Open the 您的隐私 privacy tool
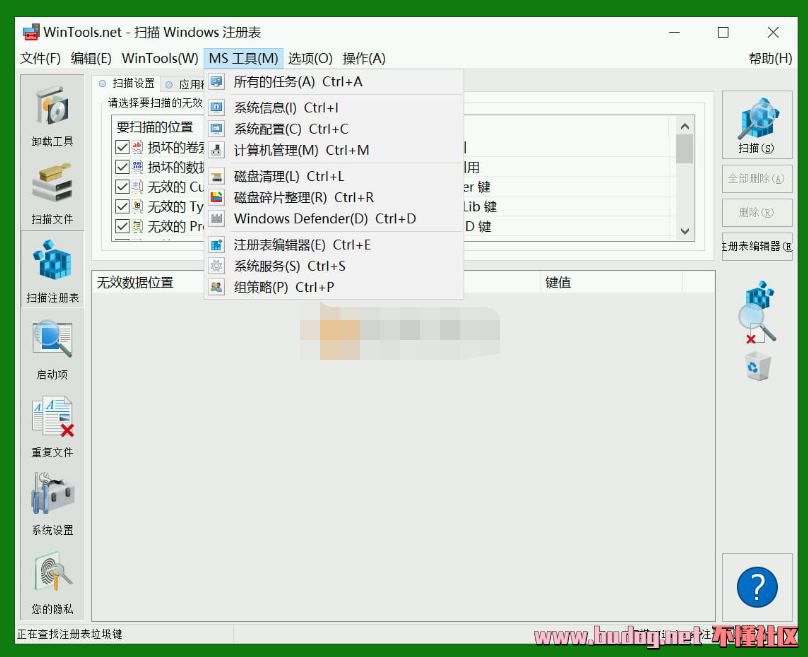Screen dimensions: 808x657 point(52,582)
